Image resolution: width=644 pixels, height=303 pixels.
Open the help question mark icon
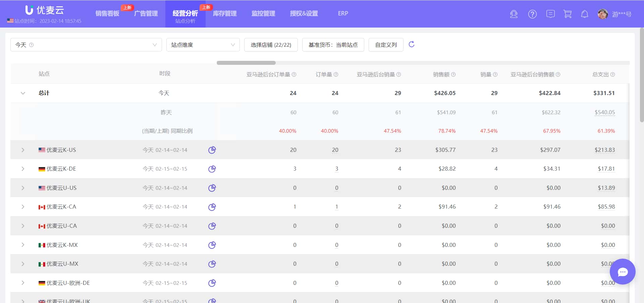point(532,14)
